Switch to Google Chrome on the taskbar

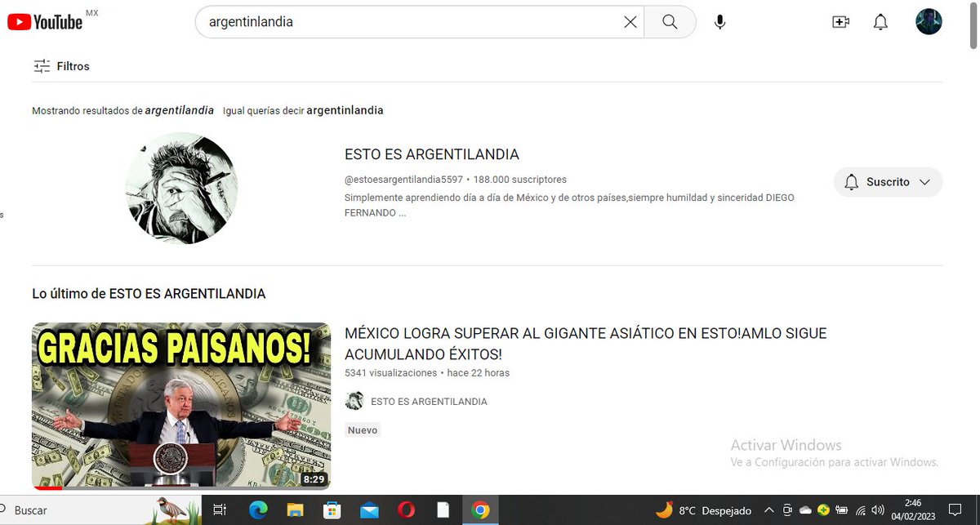pyautogui.click(x=480, y=510)
